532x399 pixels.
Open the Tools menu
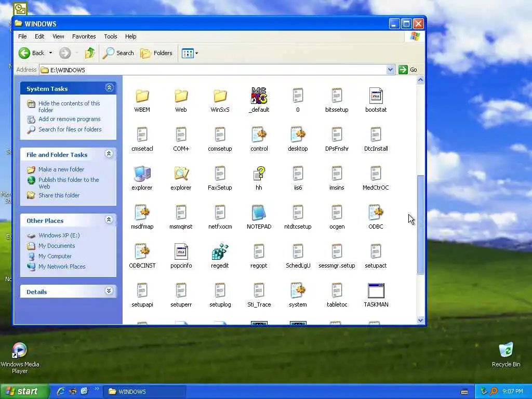pyautogui.click(x=111, y=36)
